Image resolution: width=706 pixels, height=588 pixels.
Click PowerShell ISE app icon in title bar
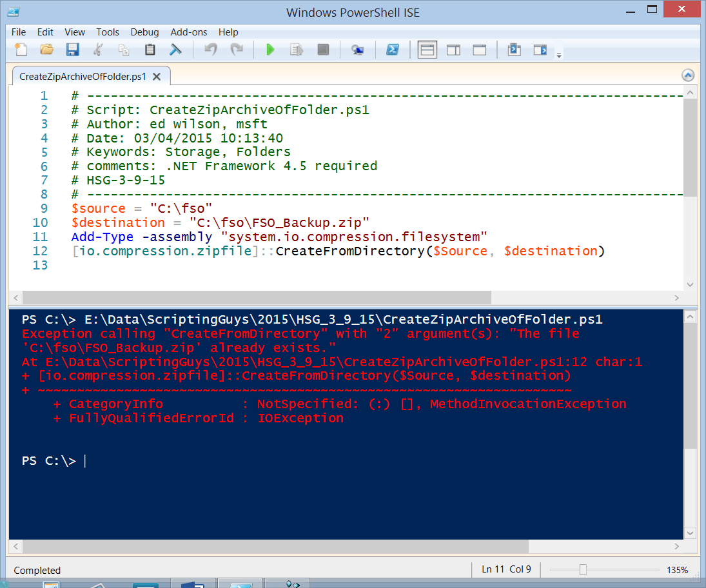[14, 12]
